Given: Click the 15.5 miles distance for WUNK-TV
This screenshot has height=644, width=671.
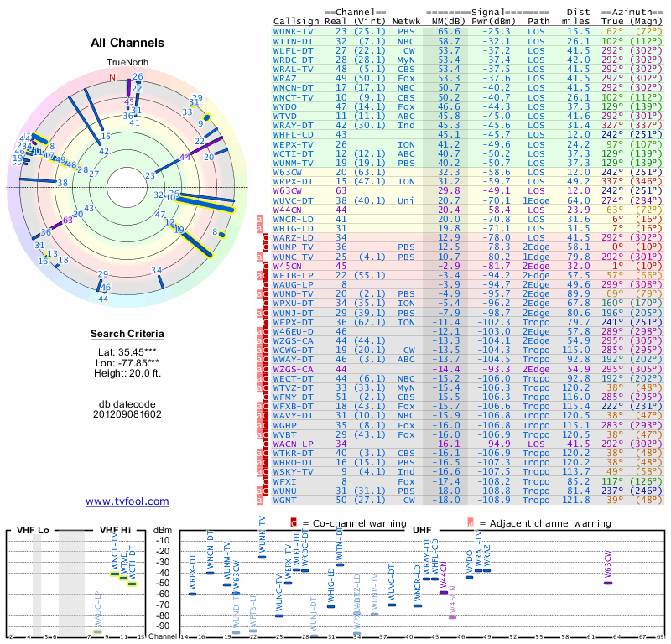Looking at the screenshot, I should pyautogui.click(x=579, y=31).
